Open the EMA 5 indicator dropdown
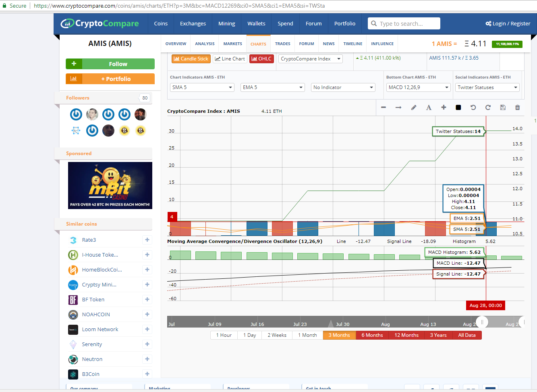This screenshot has height=392, width=537. 273,87
